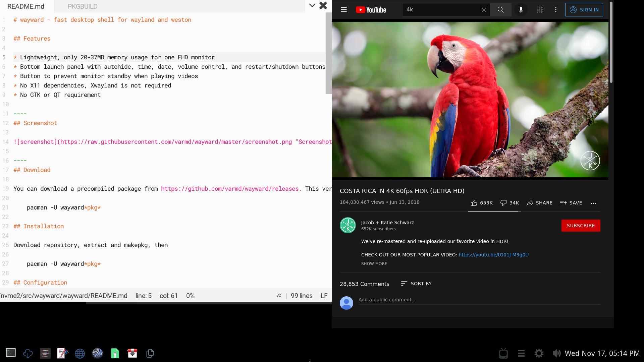Launch the terminal from the panel
Viewport: 644px width, 362px height.
pyautogui.click(x=11, y=353)
